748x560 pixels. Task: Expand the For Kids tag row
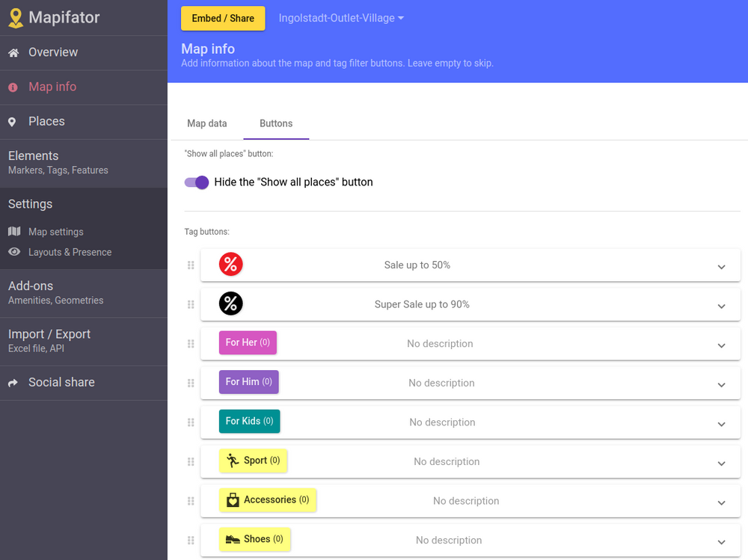722,422
